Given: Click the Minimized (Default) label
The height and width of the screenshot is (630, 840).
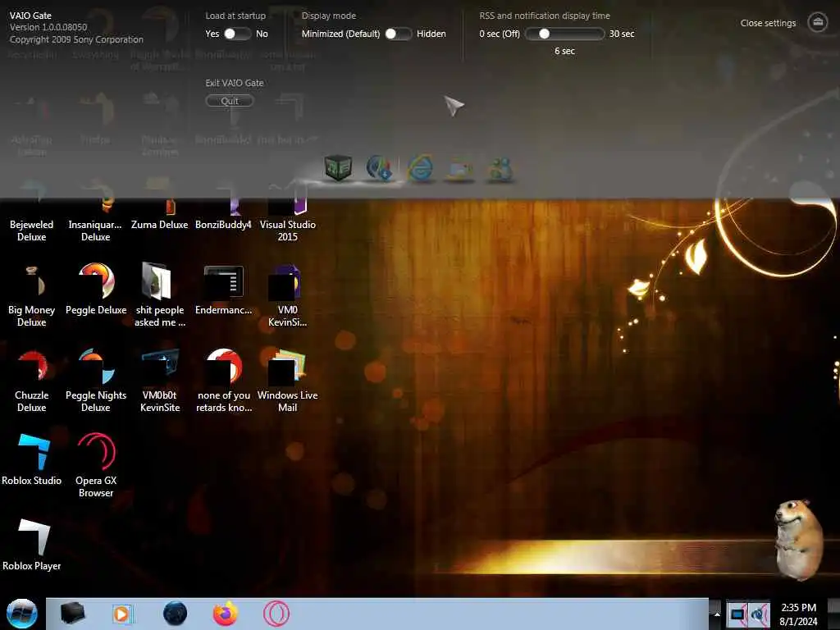Looking at the screenshot, I should click(340, 34).
